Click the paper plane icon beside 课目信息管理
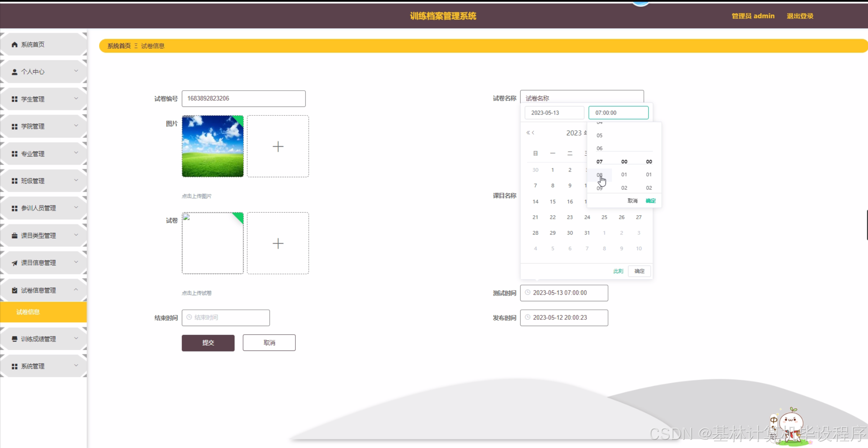Viewport: 868px width, 448px height. click(x=14, y=263)
